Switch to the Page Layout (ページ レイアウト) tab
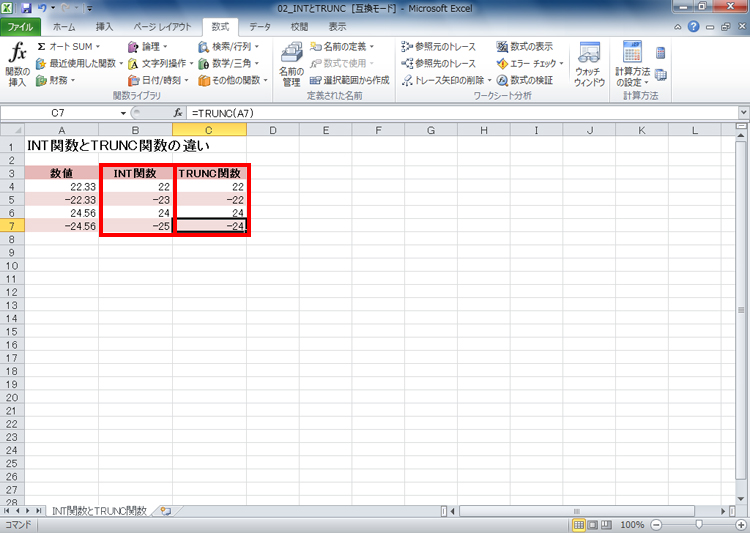 pos(162,27)
